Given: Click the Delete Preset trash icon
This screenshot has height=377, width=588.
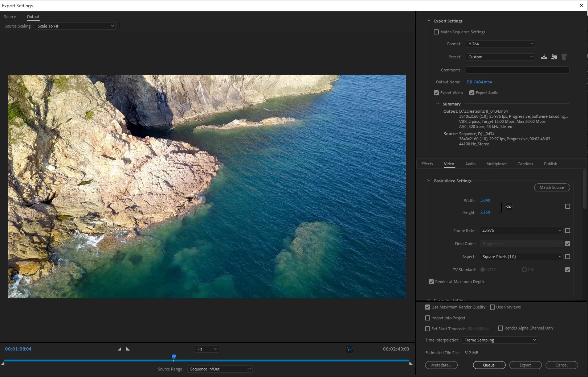Looking at the screenshot, I should (x=564, y=57).
